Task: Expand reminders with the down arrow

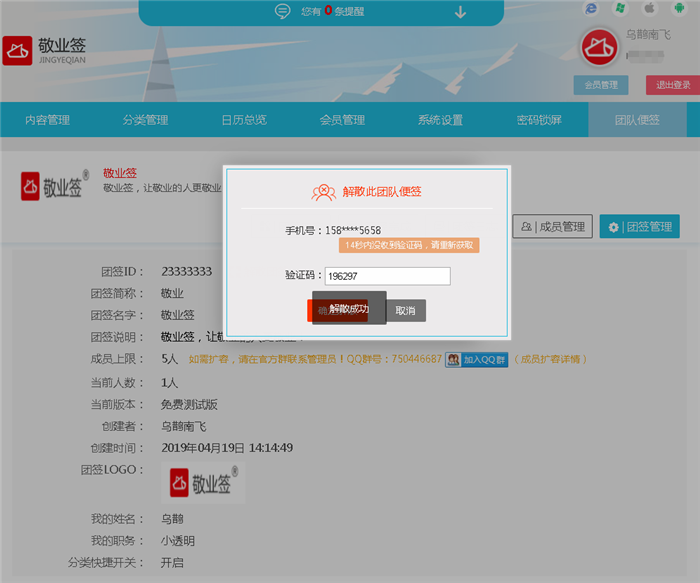Action: click(460, 12)
